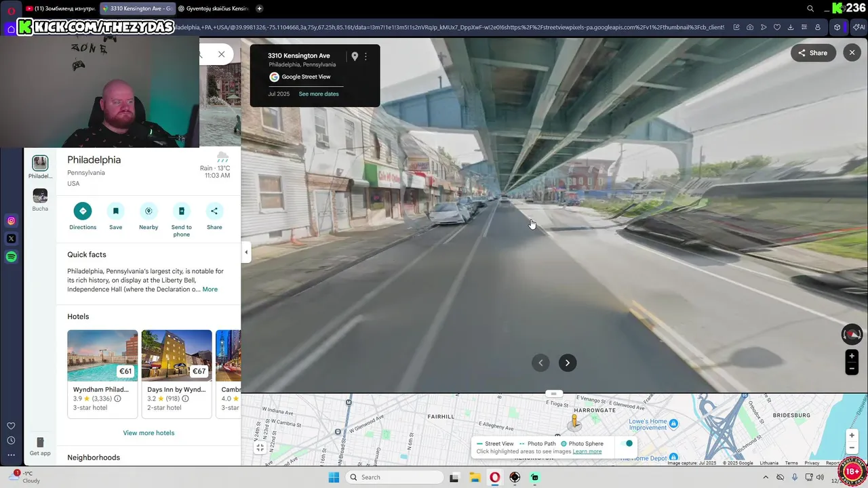Switch to the YouTube Зомбиленд tab
The width and height of the screenshot is (868, 488).
(x=60, y=9)
